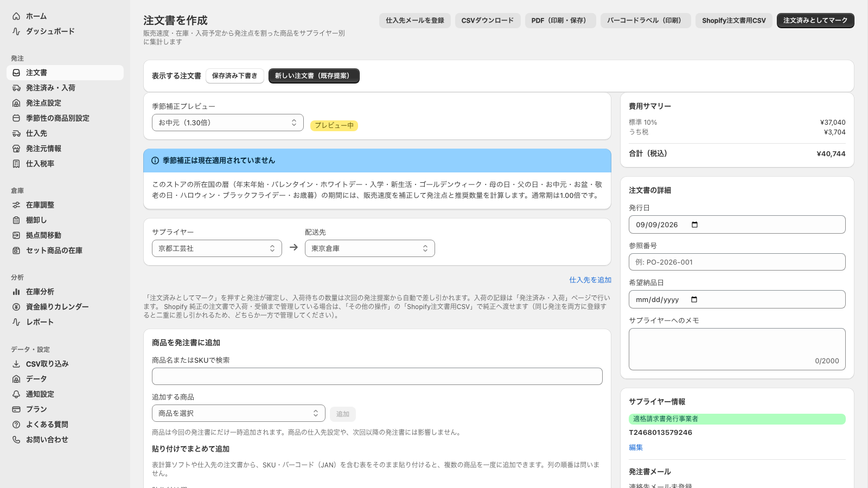
Task: Open 発注済み・入荷 in the sidebar
Action: click(65, 88)
